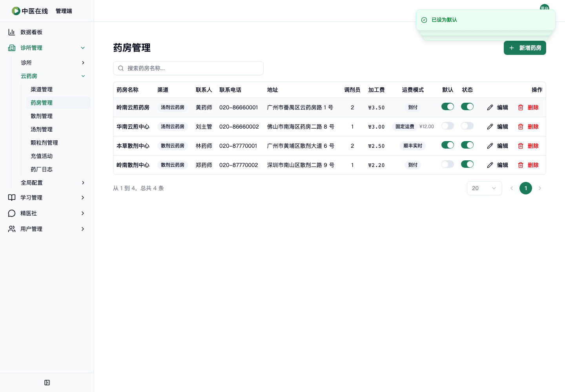
Task: Click the trash icon for 本草散剂中心
Action: [x=521, y=146]
